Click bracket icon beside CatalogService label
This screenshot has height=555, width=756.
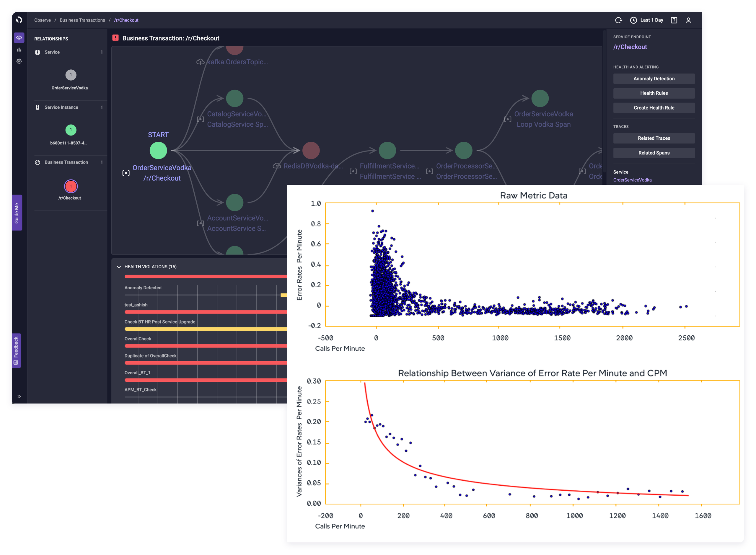(x=201, y=119)
